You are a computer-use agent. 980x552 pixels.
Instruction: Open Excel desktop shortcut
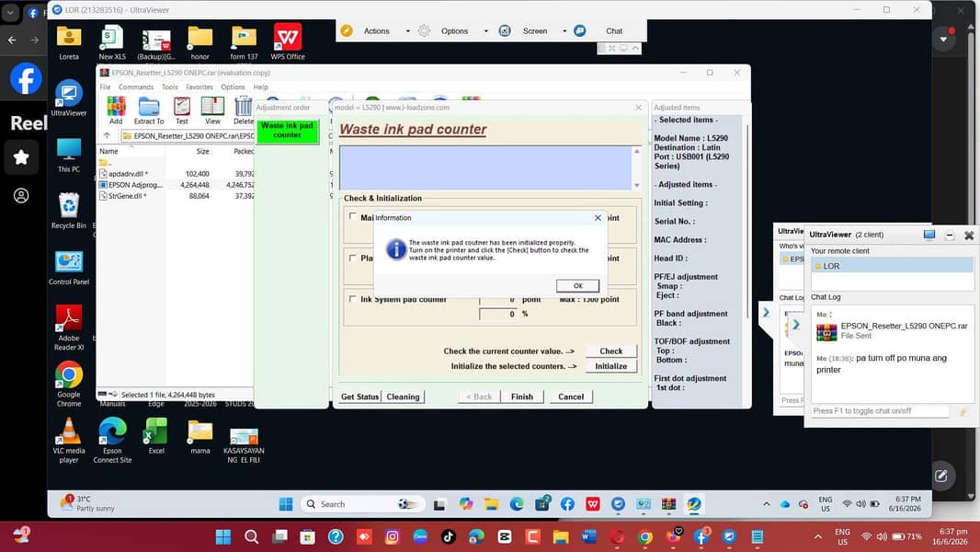point(156,436)
